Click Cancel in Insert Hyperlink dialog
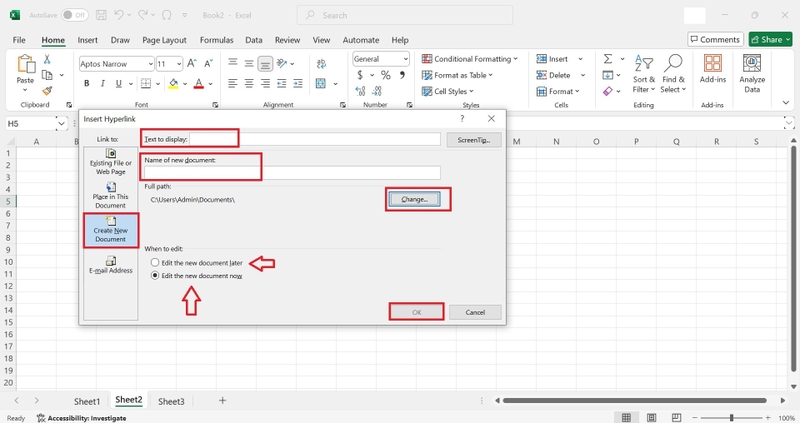 (475, 312)
